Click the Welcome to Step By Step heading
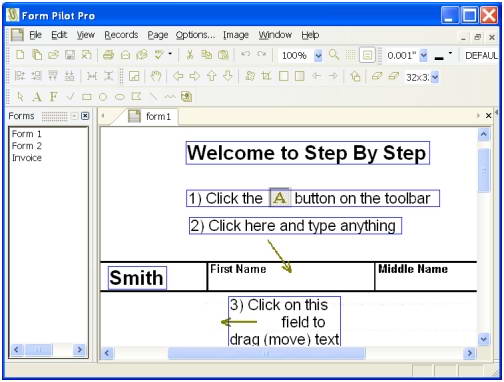 (x=307, y=153)
